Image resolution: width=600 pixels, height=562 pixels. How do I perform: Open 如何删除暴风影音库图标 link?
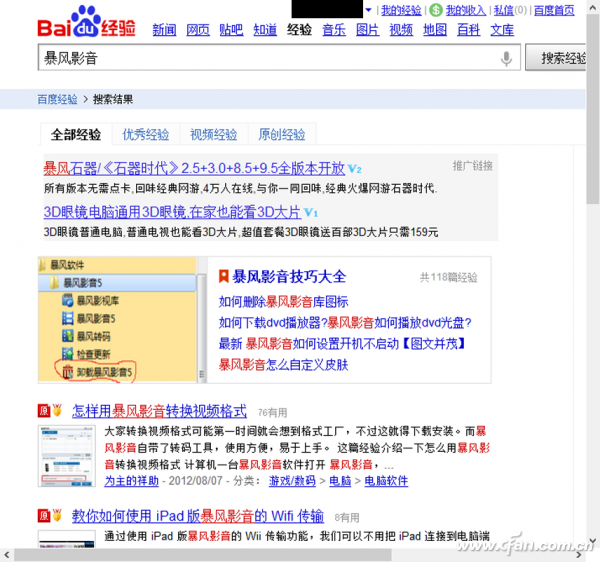[283, 302]
